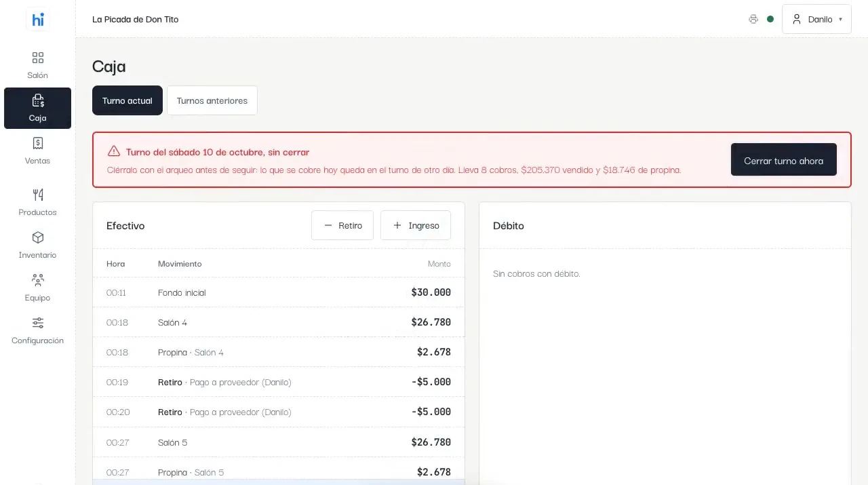Click the Débito panel heading

coord(509,225)
